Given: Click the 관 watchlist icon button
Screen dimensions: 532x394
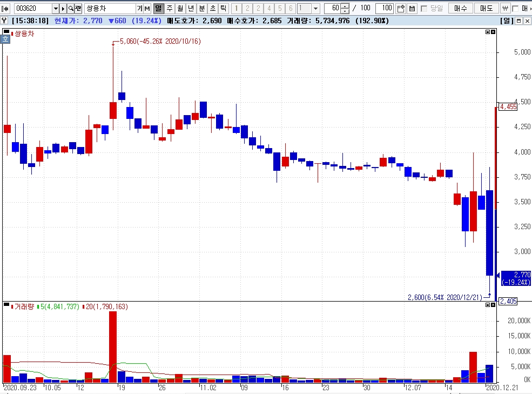Looking at the screenshot, I should click(x=78, y=8).
